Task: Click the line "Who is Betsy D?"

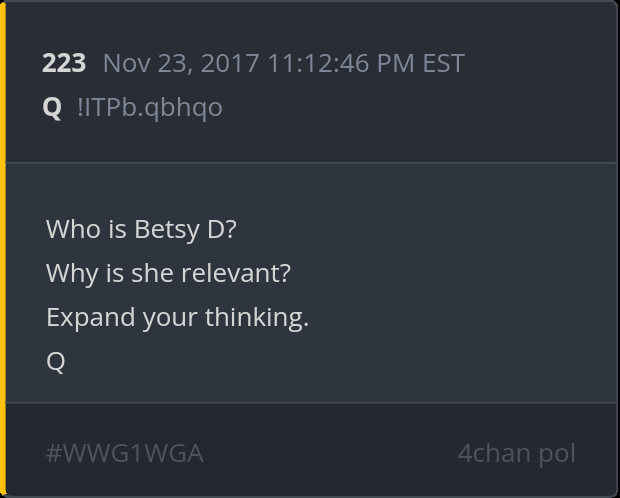Action: tap(141, 229)
